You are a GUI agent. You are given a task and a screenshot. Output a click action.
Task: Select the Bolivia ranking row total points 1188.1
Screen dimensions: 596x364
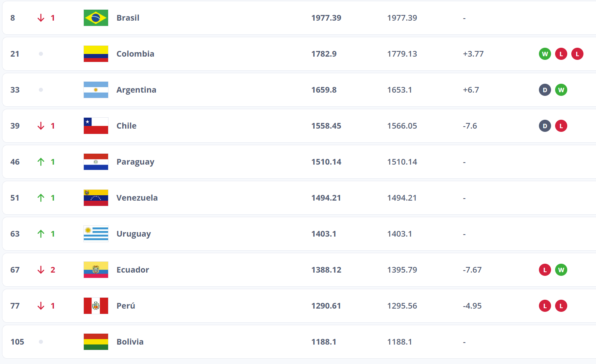click(x=324, y=342)
